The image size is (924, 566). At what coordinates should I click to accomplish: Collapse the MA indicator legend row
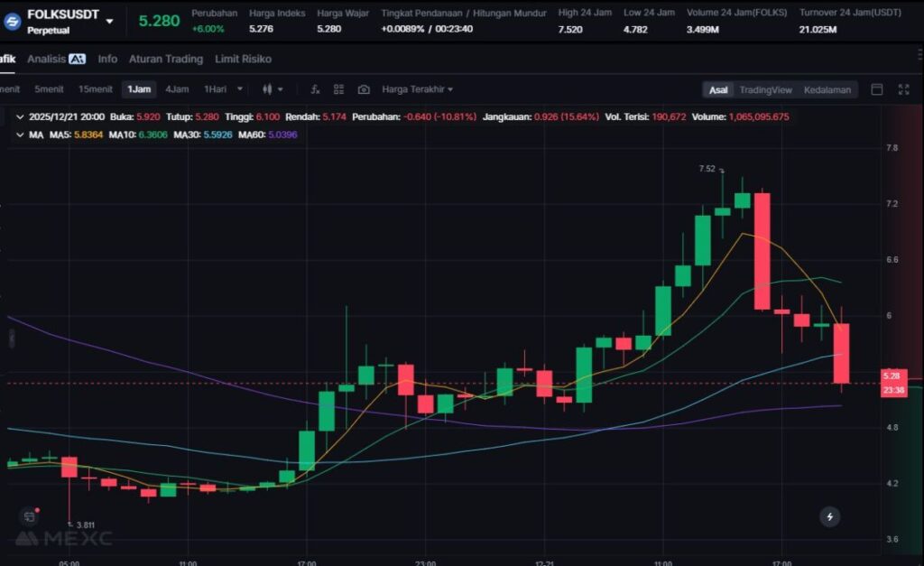[x=20, y=135]
